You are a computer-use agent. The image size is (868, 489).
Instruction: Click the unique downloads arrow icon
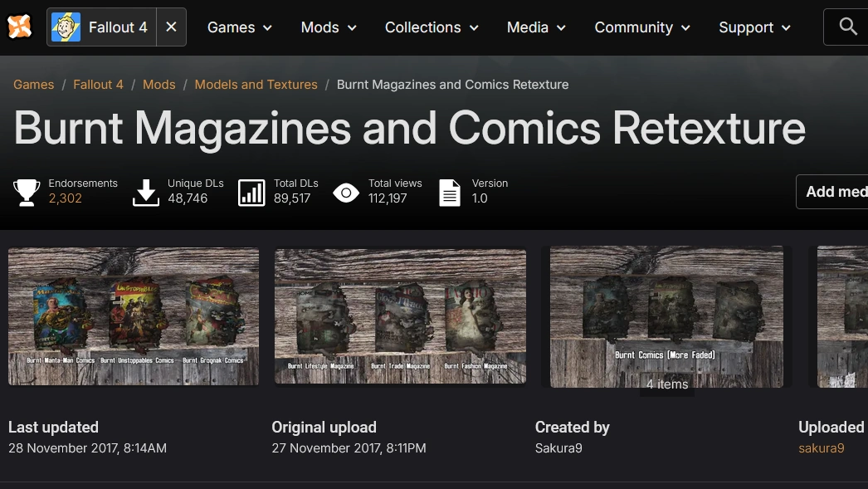coord(146,192)
